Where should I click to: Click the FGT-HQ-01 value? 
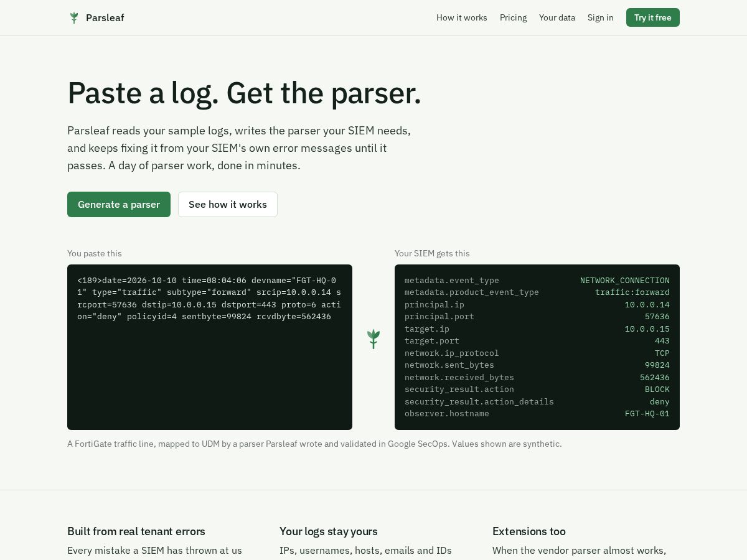647,414
